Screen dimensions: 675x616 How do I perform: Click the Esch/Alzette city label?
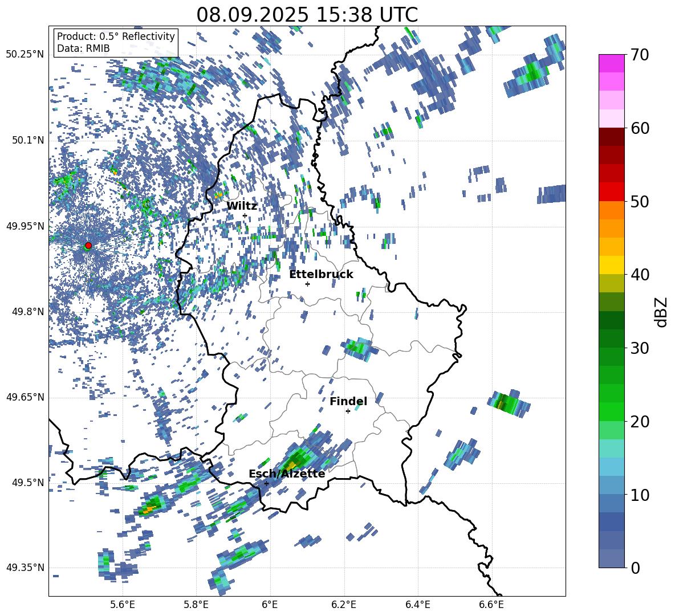(x=287, y=474)
